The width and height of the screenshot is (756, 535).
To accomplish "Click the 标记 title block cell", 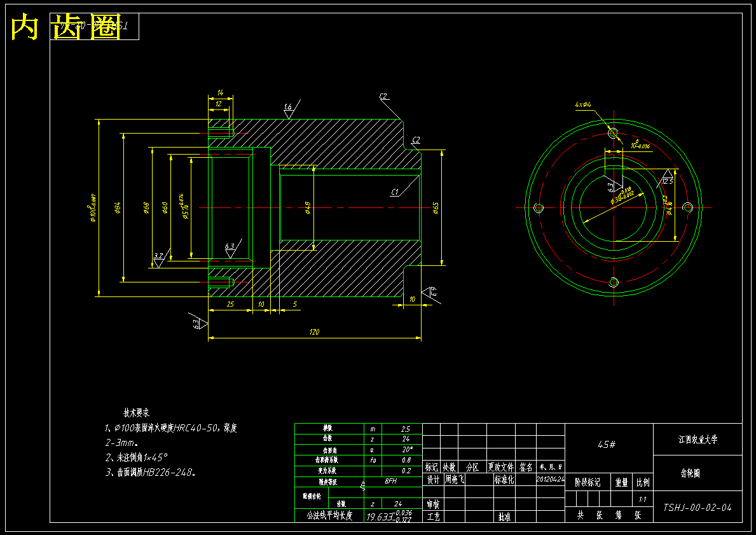I will coord(432,467).
